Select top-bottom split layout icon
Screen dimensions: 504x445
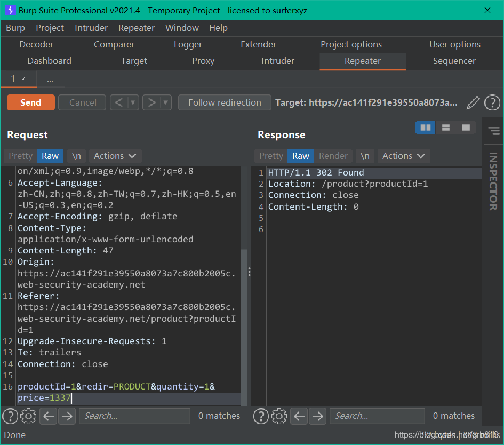445,128
